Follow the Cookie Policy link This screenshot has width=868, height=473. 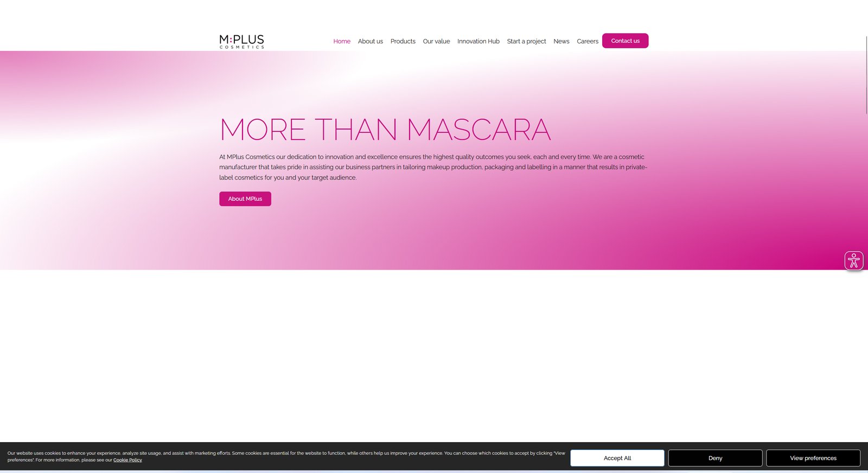pos(127,460)
